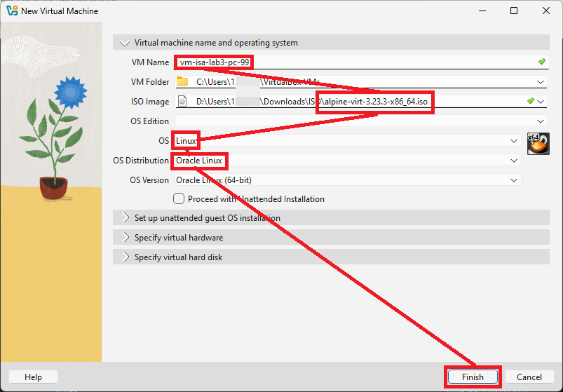Click the green checkmark beside ISO Image
The height and width of the screenshot is (392, 563).
point(531,102)
